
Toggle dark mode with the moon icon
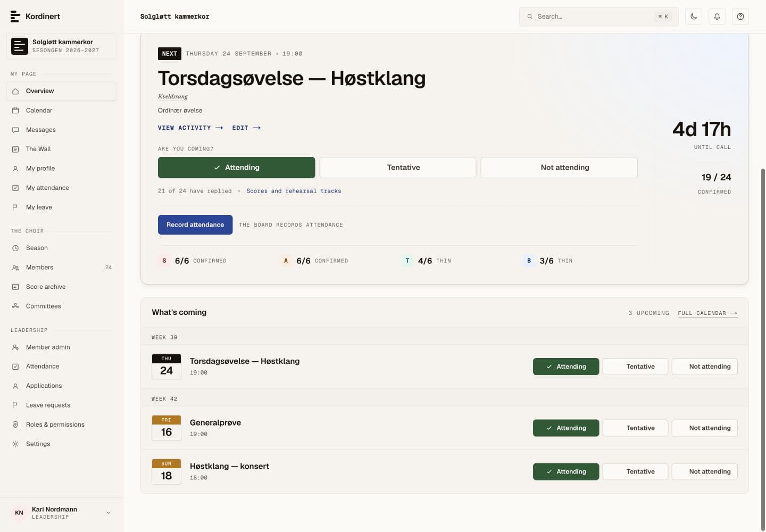pos(694,16)
